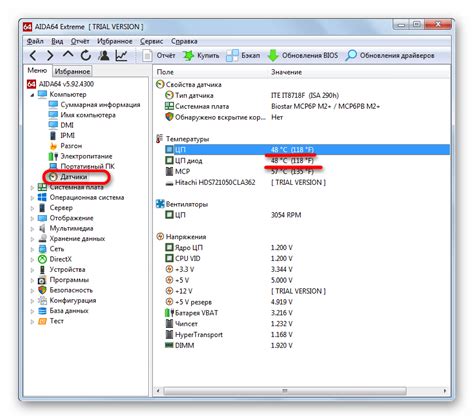Image resolution: width=474 pixels, height=420 pixels.
Task: Open the Сервис menu
Action: click(x=151, y=41)
